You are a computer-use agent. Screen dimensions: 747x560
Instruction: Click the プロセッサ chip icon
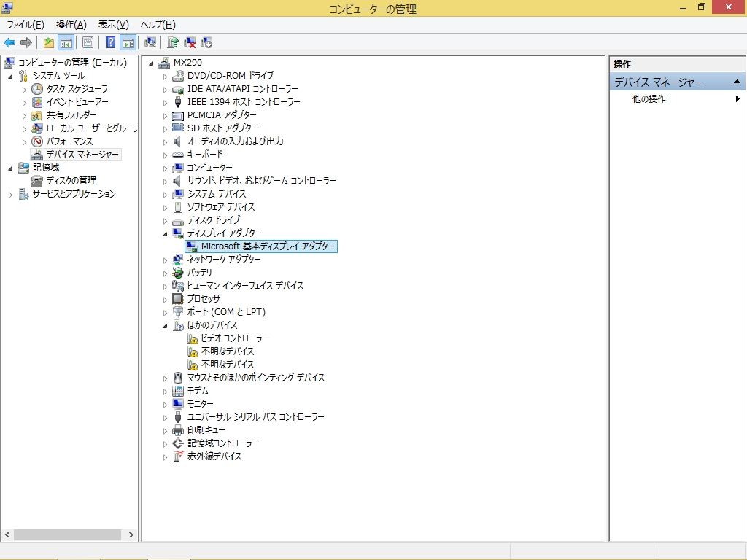coord(178,299)
